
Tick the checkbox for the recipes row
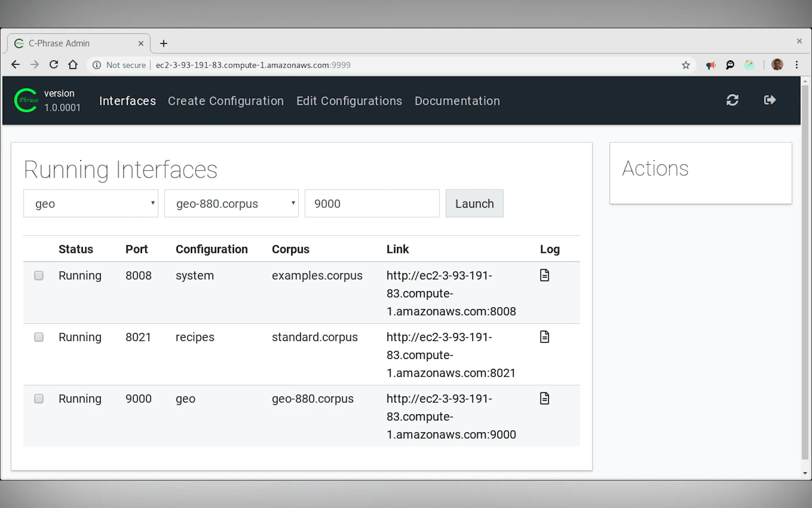pos(39,337)
